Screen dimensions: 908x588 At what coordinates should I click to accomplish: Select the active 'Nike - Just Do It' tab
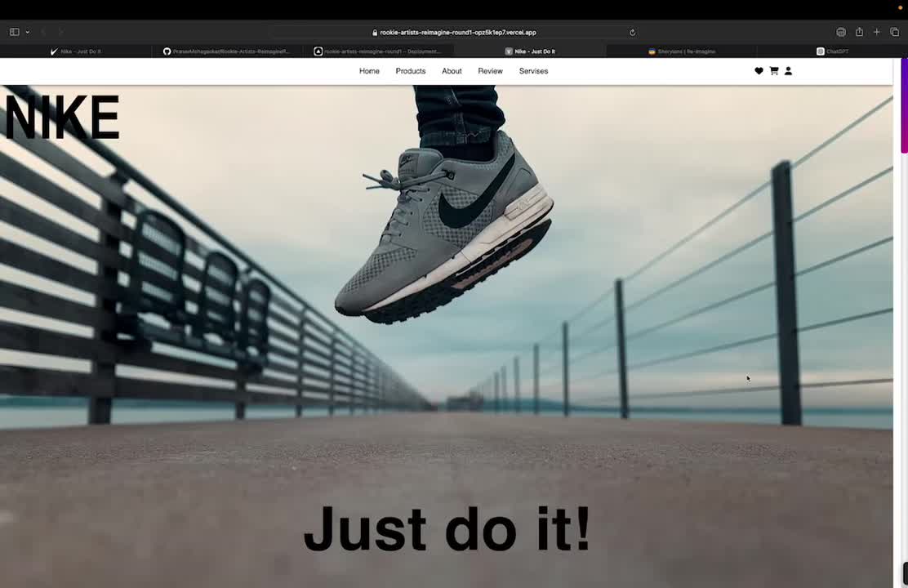coord(530,51)
